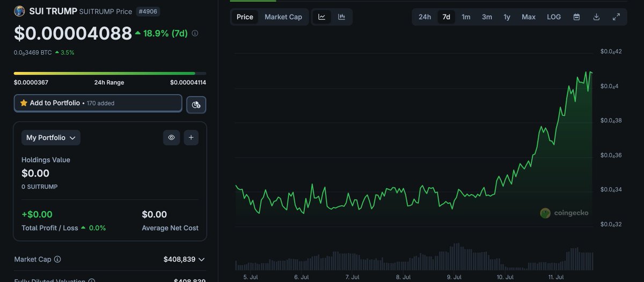
Task: Click the #4906 rank badge
Action: (148, 11)
